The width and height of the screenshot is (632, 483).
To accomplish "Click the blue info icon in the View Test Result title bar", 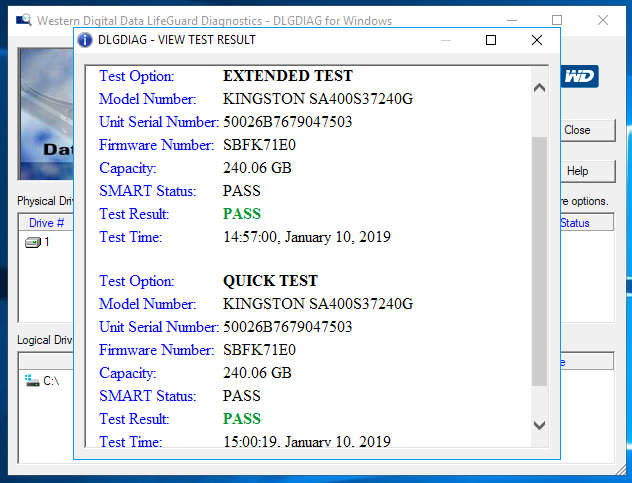I will (x=85, y=40).
